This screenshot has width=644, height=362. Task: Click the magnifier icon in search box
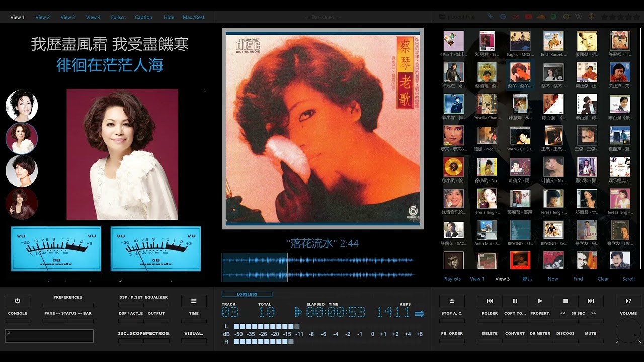point(9,333)
